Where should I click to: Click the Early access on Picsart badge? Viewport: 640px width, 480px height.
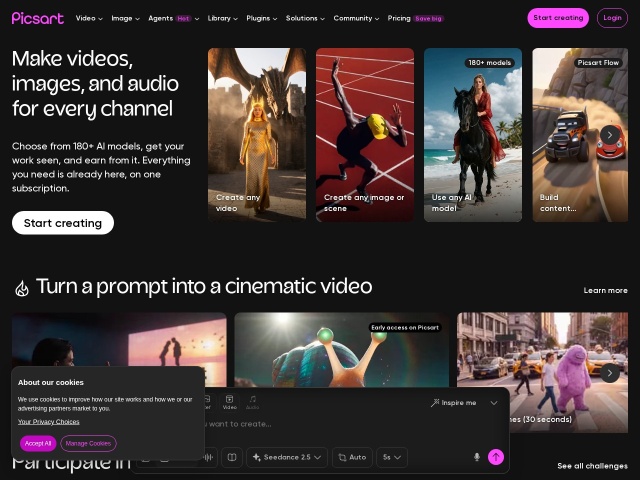tap(405, 327)
